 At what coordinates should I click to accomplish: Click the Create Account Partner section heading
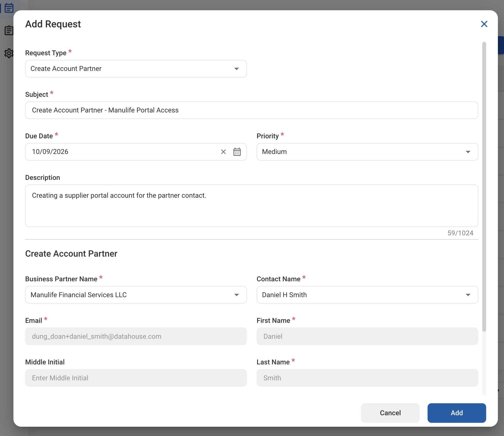71,254
